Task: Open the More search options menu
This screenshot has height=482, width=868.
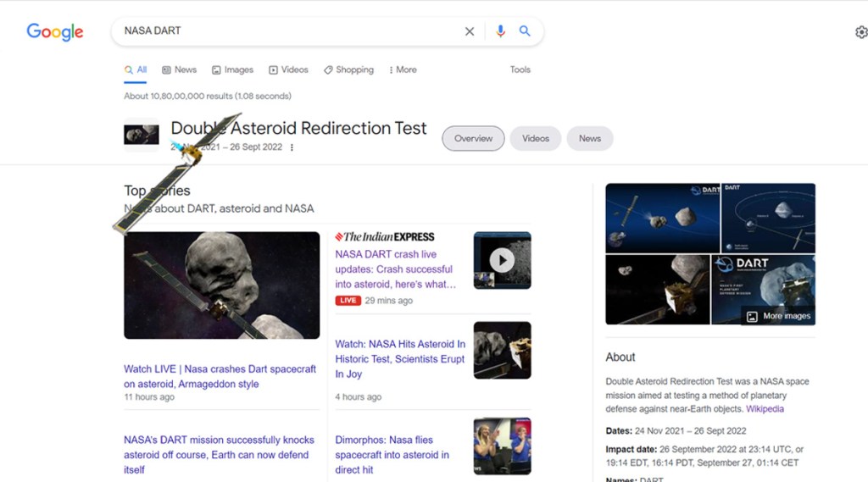Action: 403,69
